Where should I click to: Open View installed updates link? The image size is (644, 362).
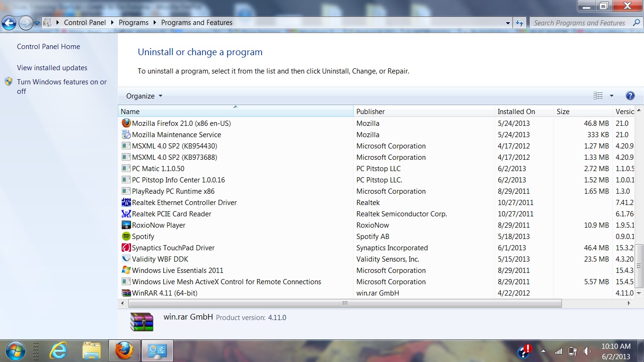pos(52,68)
